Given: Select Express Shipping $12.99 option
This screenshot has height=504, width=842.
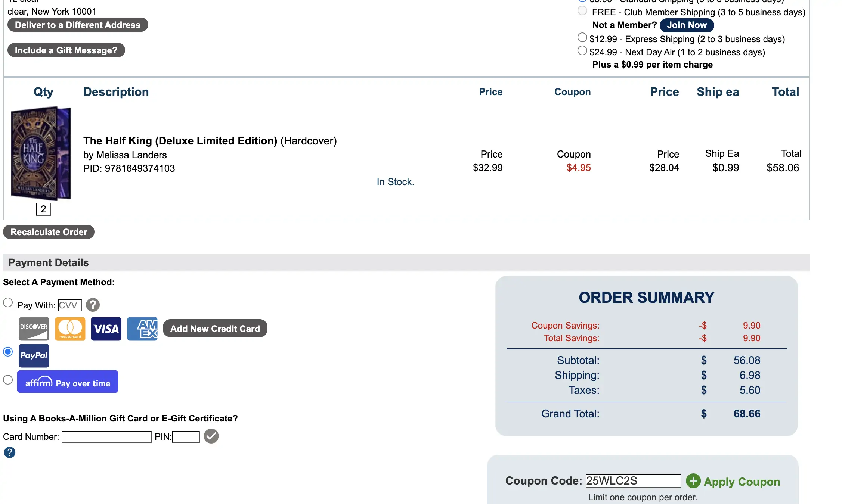Looking at the screenshot, I should [x=582, y=38].
